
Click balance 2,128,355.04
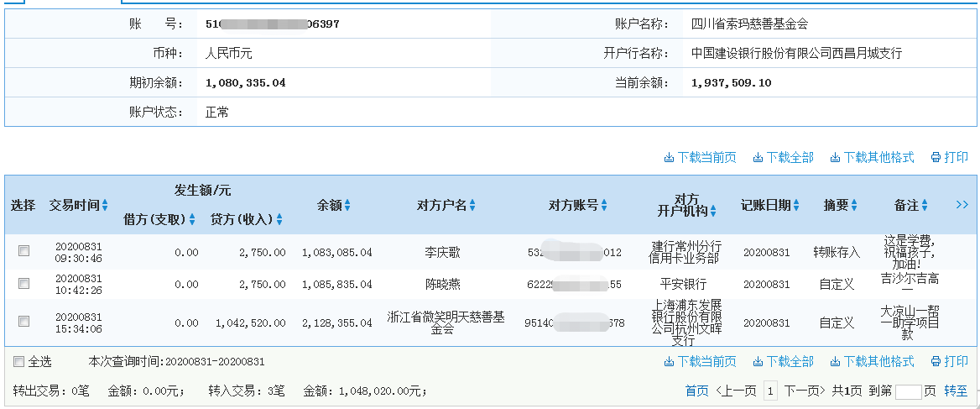337,323
